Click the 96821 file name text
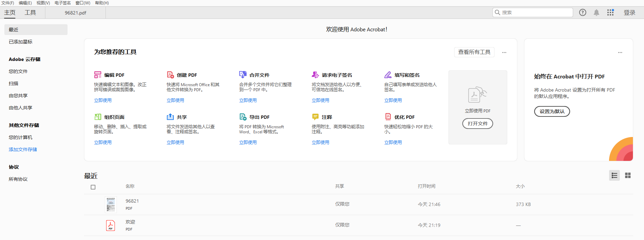 132,201
